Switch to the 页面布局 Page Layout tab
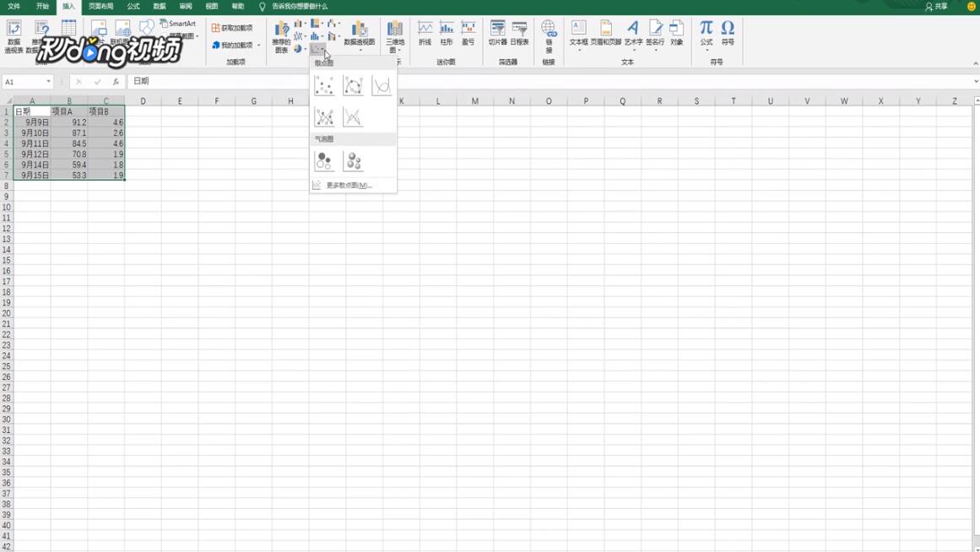980x552 pixels. (100, 6)
